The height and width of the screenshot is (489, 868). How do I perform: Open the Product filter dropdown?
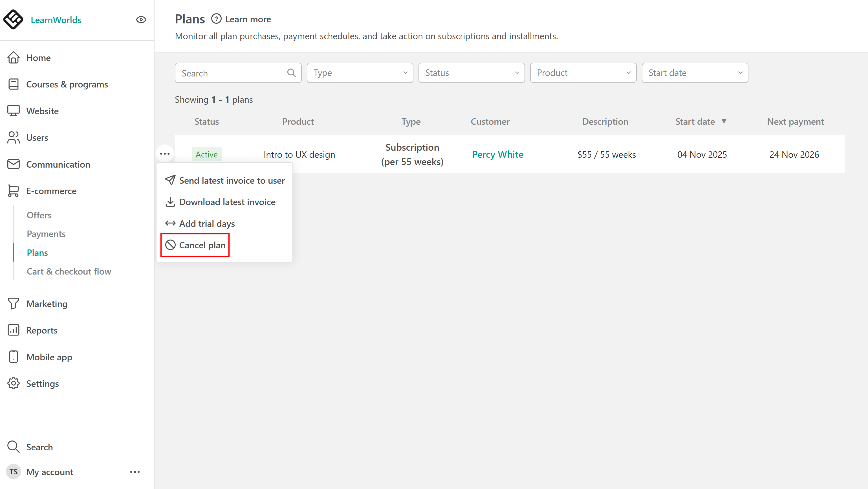pos(583,73)
